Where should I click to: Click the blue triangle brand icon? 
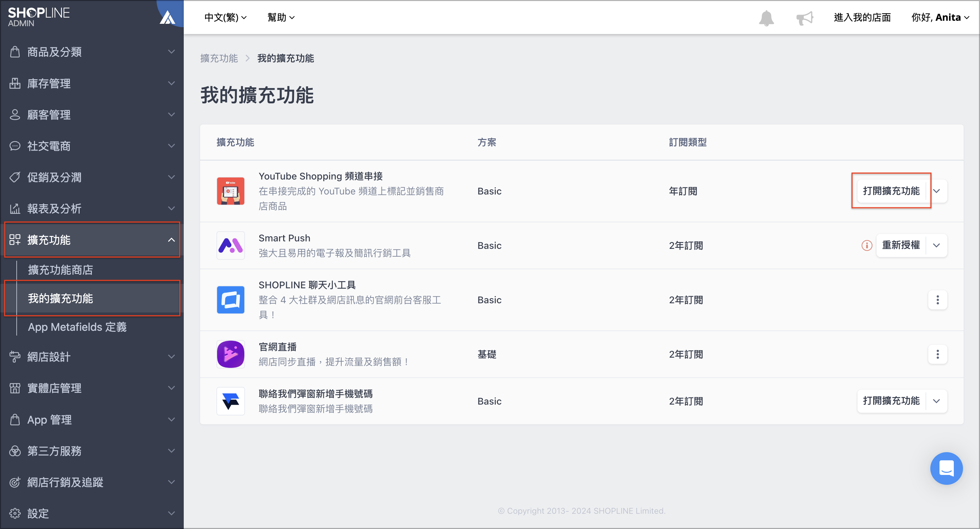click(167, 17)
